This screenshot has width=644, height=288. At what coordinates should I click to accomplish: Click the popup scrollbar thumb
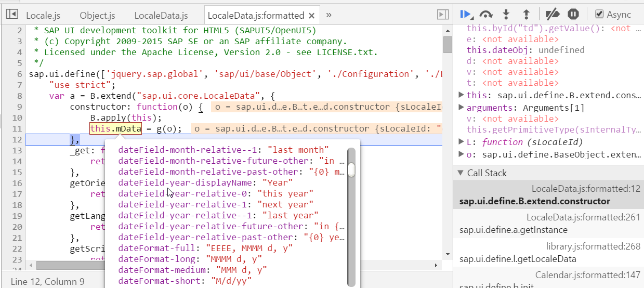(351, 169)
